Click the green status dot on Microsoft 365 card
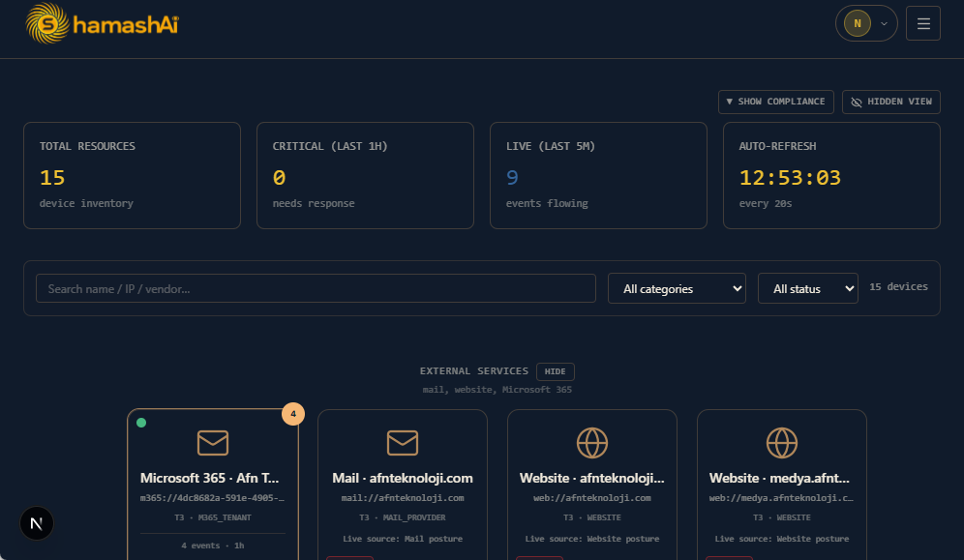964x560 pixels. click(141, 423)
